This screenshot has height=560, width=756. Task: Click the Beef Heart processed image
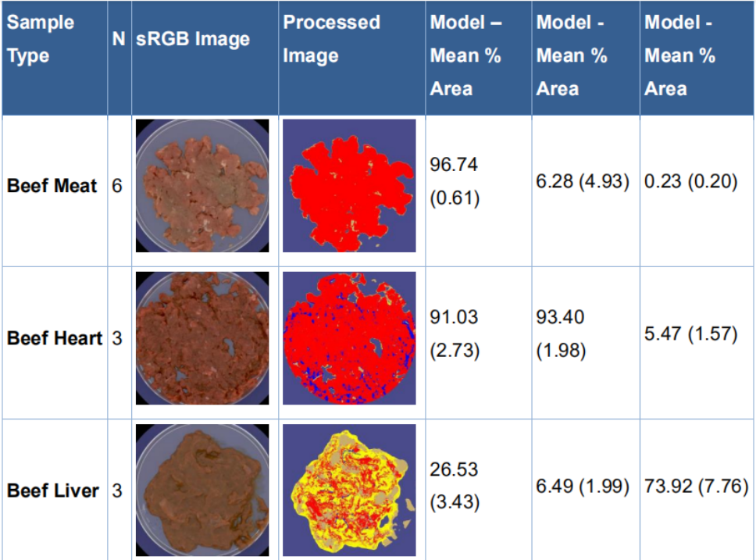[x=349, y=338]
